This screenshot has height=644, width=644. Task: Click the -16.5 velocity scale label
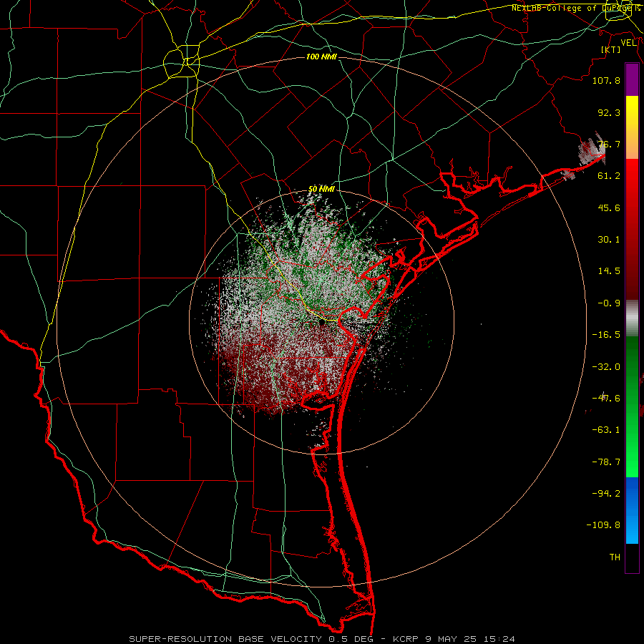(x=606, y=335)
